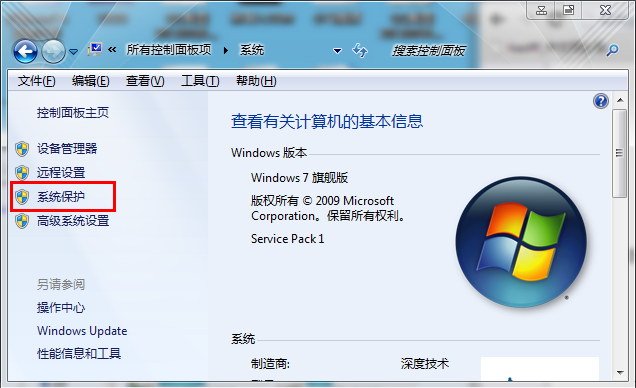The width and height of the screenshot is (636, 388).
Task: Click the Windows 7 logo image
Action: [x=521, y=242]
